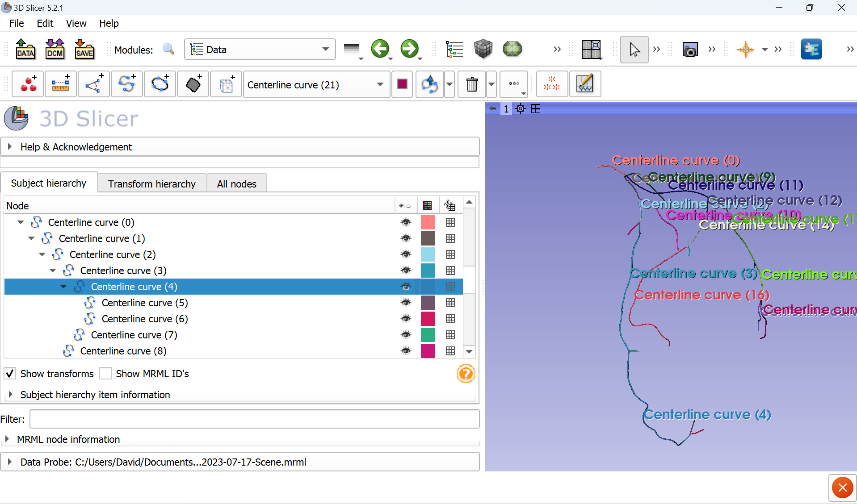The width and height of the screenshot is (857, 504).
Task: Select Centerline curve (6) tree row
Action: 233,319
